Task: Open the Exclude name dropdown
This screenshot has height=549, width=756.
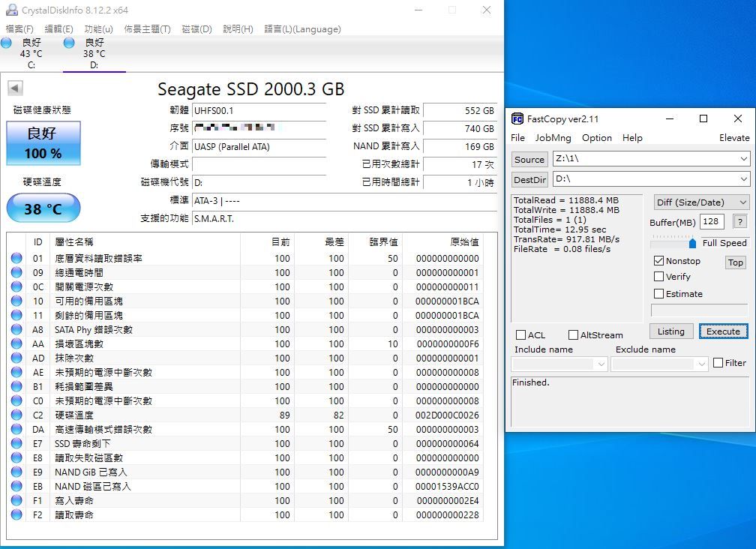Action: coord(702,364)
